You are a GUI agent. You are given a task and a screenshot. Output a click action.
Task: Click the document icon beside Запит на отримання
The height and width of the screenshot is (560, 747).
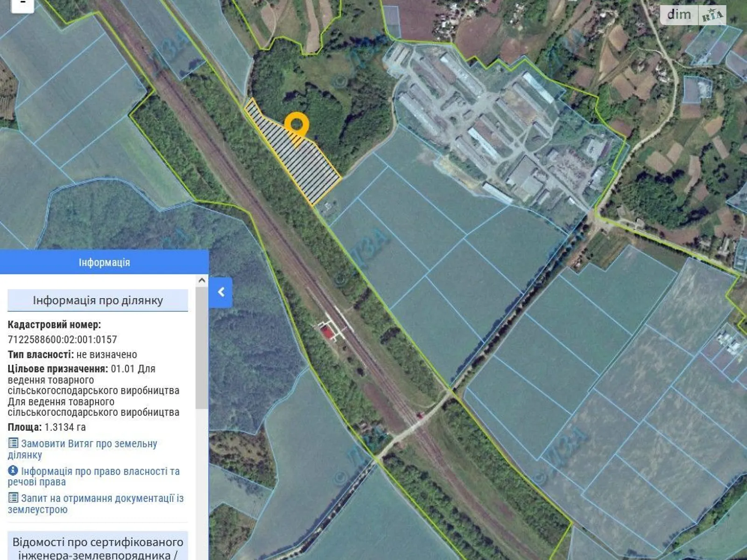coord(13,498)
